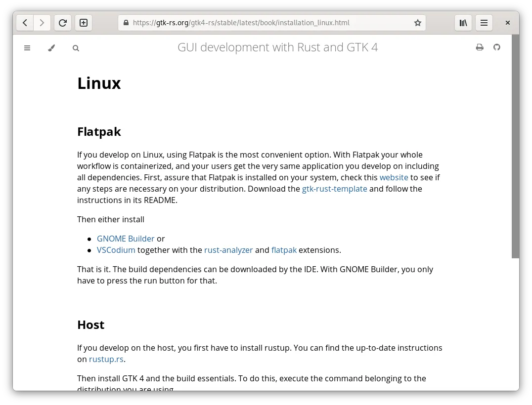The image size is (532, 405).
Task: Open the gtk-rust-template link
Action: [x=334, y=189]
